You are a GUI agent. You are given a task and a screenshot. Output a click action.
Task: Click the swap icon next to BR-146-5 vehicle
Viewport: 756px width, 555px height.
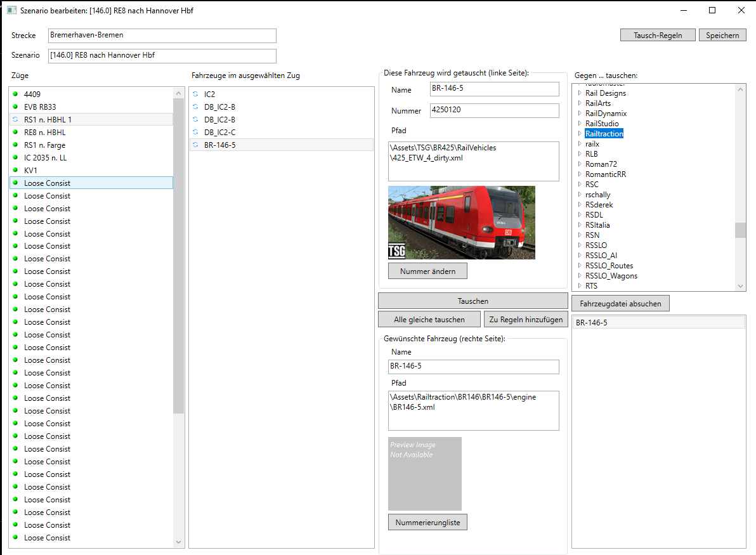coord(195,145)
